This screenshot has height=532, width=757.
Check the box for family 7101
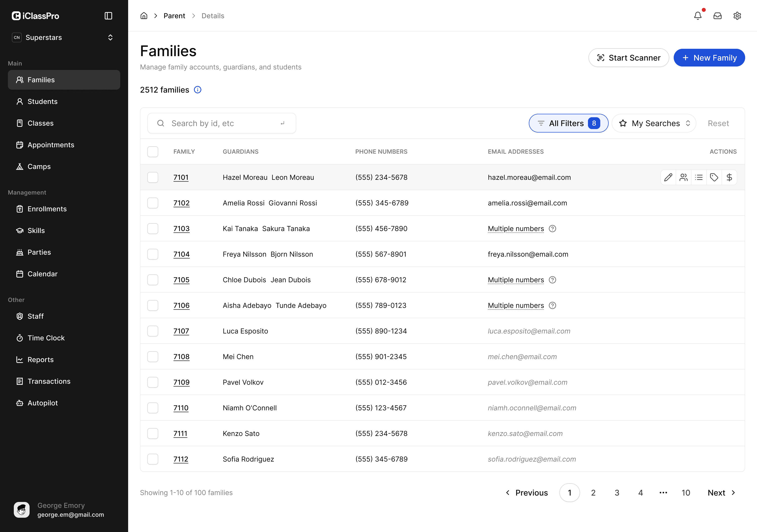click(x=153, y=177)
